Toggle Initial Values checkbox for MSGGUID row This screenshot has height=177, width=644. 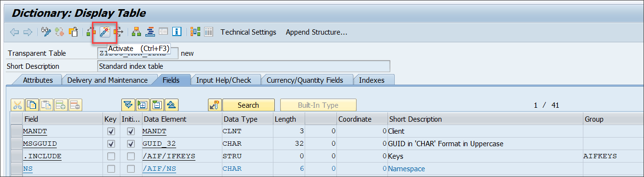click(x=130, y=144)
